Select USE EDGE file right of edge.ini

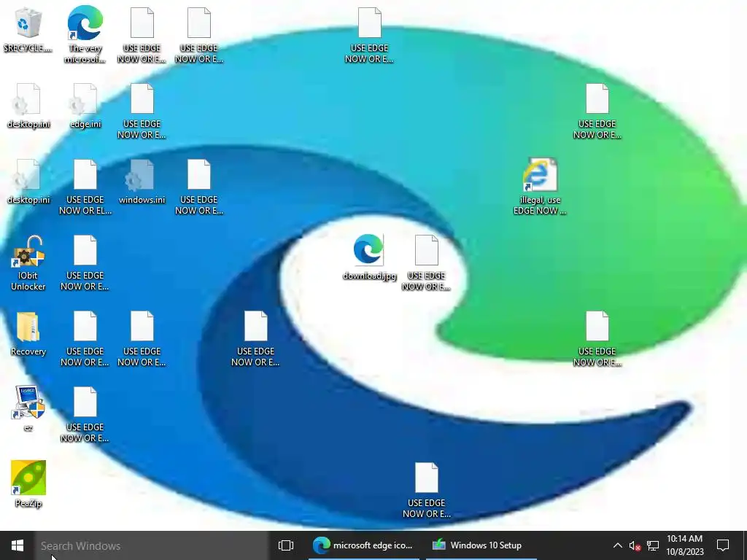[142, 111]
